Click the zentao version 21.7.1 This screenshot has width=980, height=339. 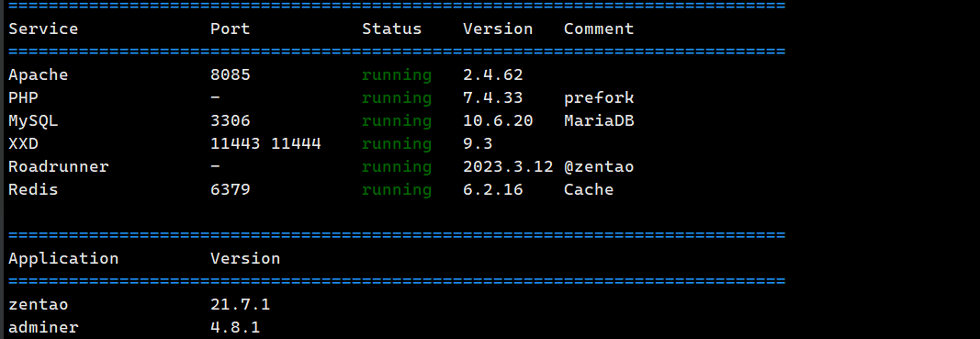(240, 305)
